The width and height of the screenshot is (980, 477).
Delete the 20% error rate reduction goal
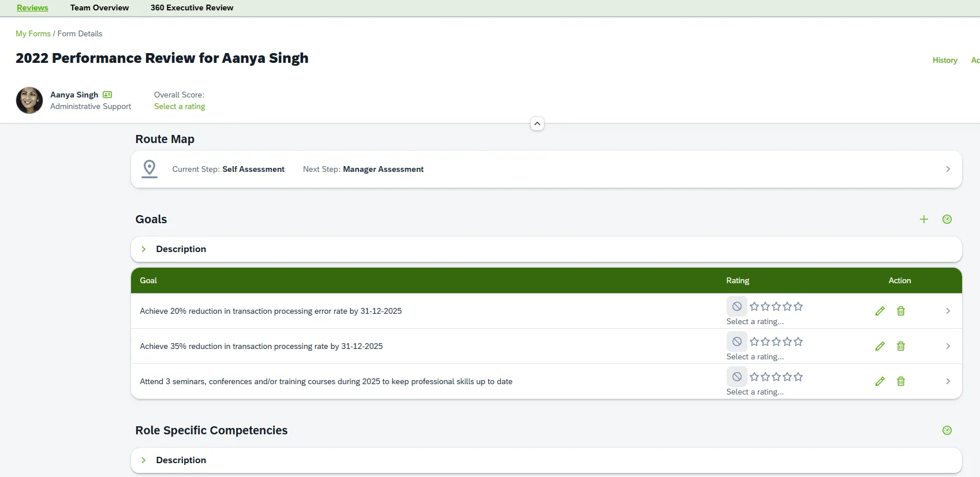(x=901, y=311)
